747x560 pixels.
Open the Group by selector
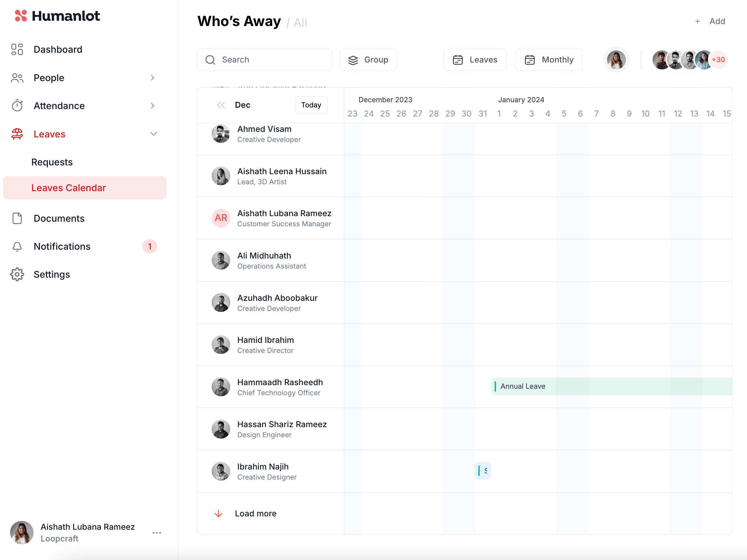368,60
